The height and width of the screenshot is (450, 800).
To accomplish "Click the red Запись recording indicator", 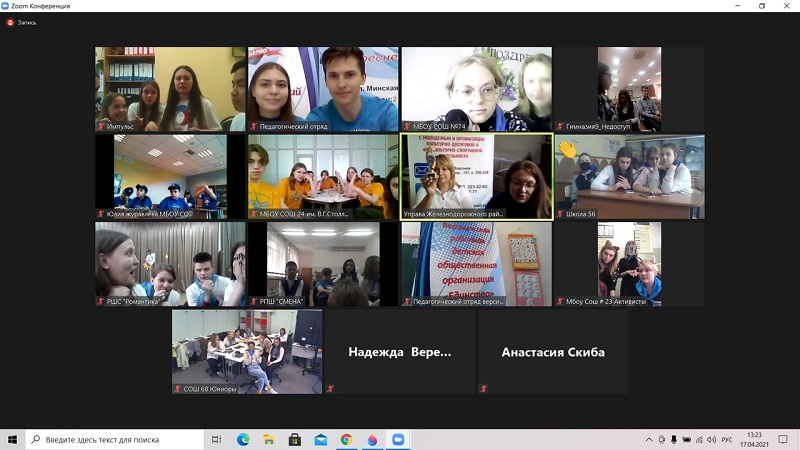I will click(21, 22).
